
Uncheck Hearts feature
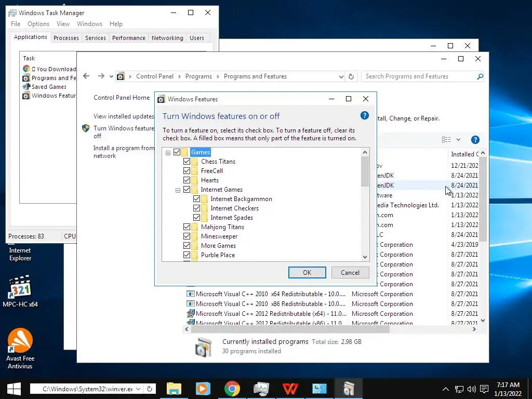(x=187, y=180)
